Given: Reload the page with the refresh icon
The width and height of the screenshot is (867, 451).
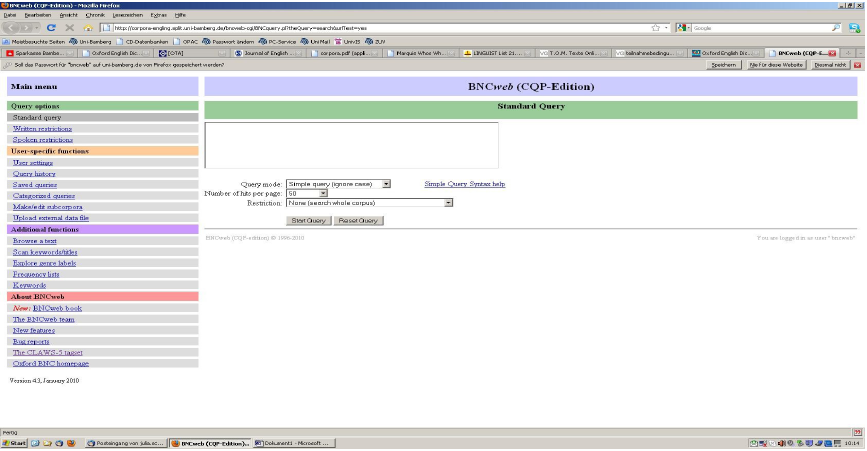Looking at the screenshot, I should pos(51,28).
